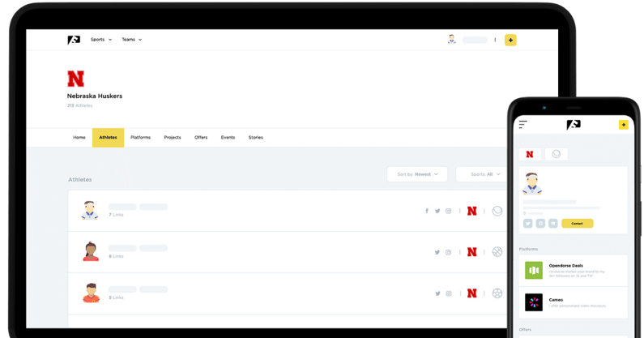Go to the Projects tab
Screen dimensions: 644x338
(173, 137)
